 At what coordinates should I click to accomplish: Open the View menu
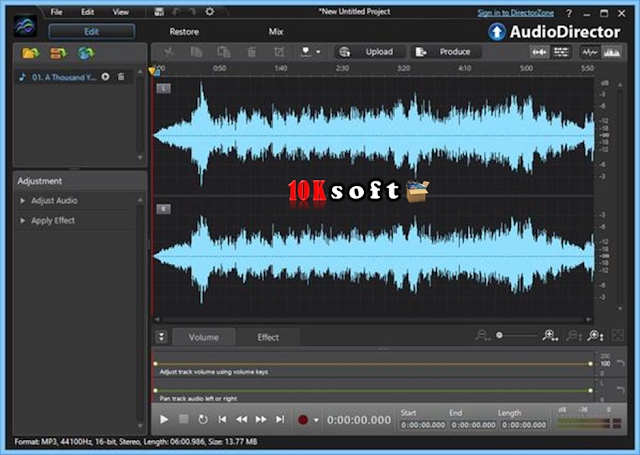coord(120,12)
